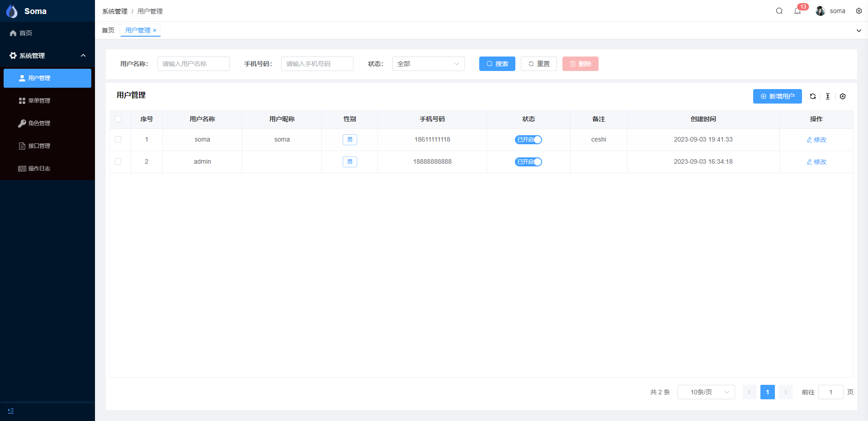
Task: Click the soma user avatar
Action: coord(820,11)
